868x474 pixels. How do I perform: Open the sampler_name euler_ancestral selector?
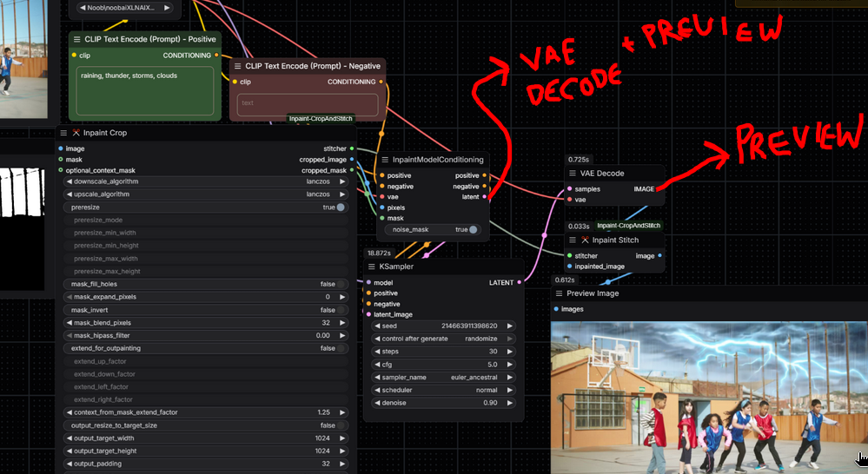click(443, 378)
